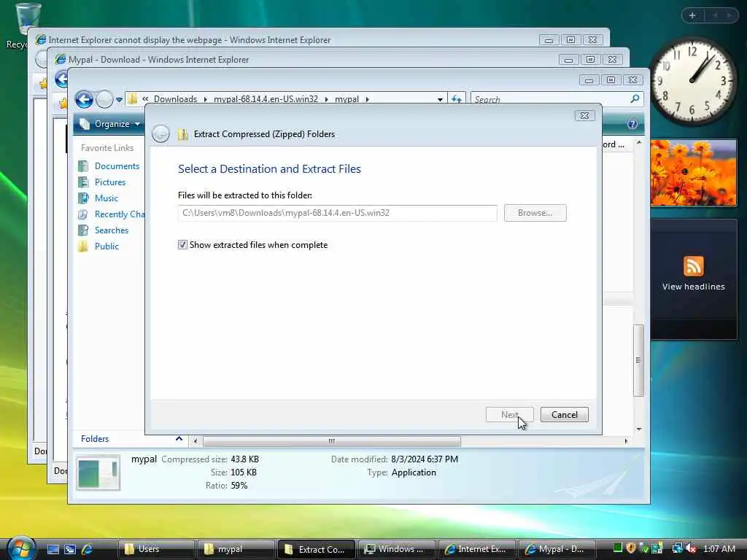Open address bar previous locations dropdown
The height and width of the screenshot is (560, 747).
click(440, 99)
